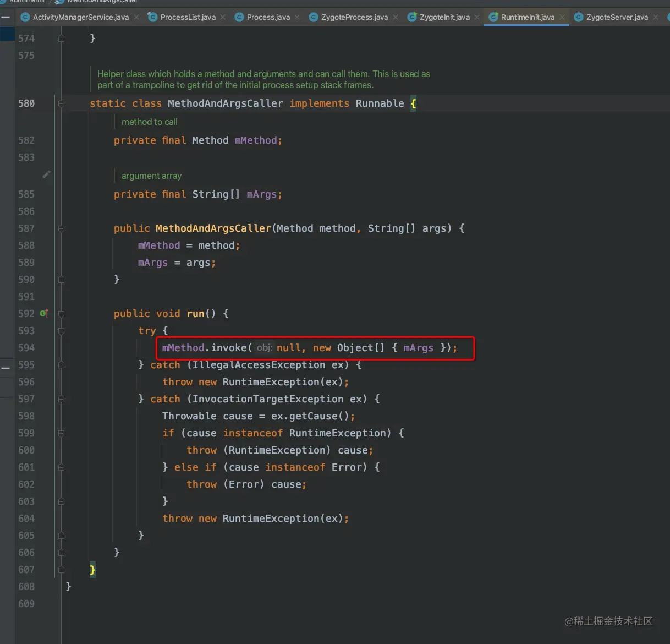Open the ZygoteProcess.java tab
Screen dimensions: 670x644
(354, 17)
